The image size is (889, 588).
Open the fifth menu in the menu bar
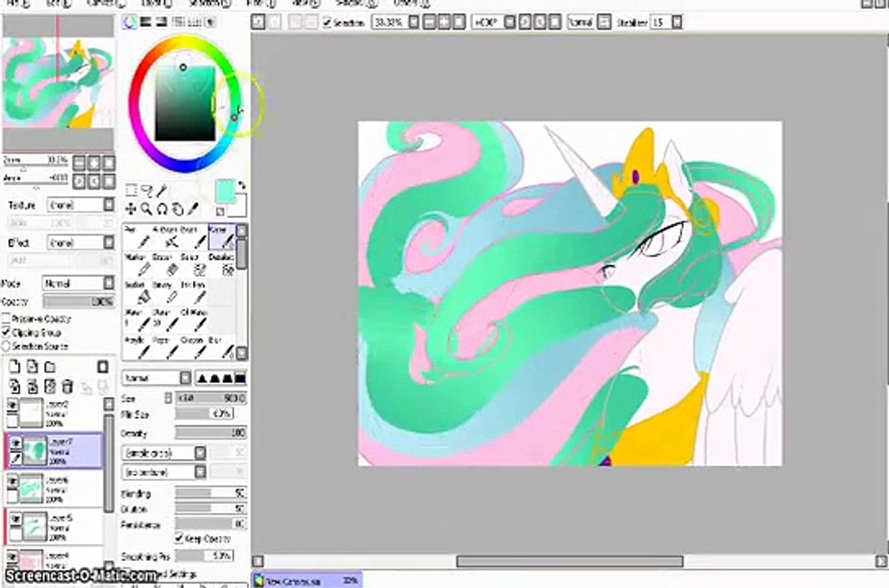tap(209, 2)
